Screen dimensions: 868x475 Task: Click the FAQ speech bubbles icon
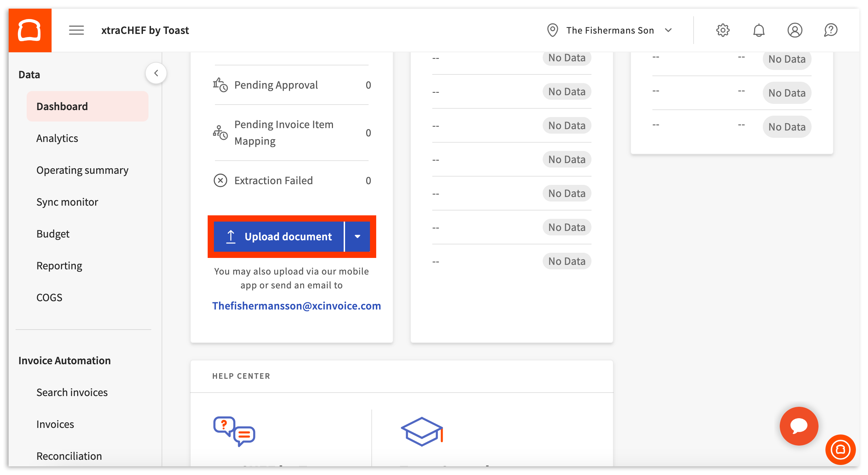click(234, 431)
